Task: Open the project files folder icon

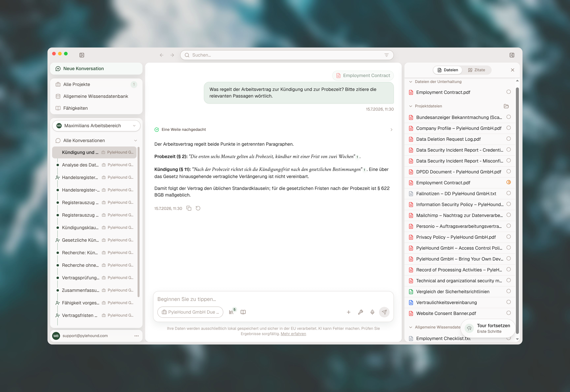Action: [x=506, y=106]
